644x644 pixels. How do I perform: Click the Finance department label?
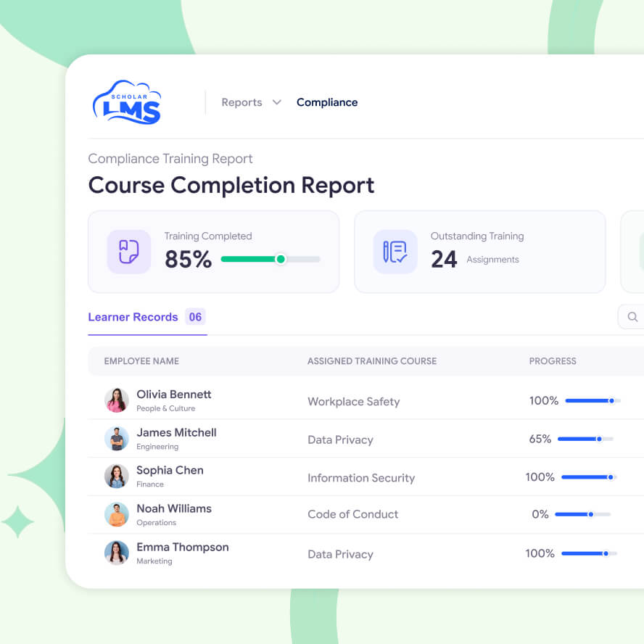click(150, 484)
